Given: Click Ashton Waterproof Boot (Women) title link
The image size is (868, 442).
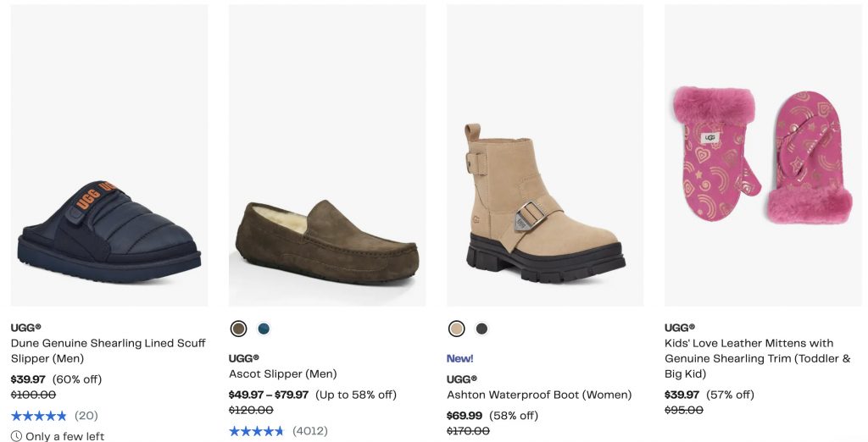Looking at the screenshot, I should click(539, 395).
